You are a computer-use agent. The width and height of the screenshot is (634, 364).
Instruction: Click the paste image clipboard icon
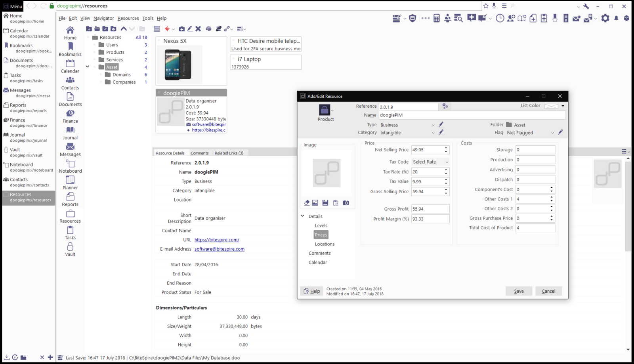coord(336,203)
